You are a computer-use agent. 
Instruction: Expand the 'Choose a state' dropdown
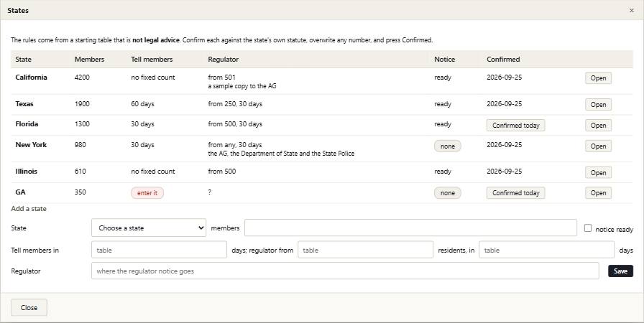pos(149,228)
